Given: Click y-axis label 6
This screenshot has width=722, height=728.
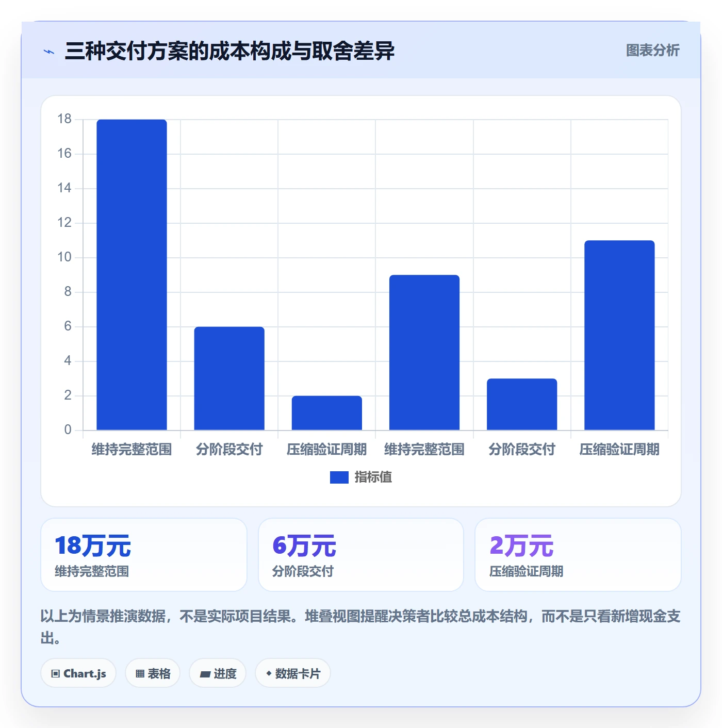Looking at the screenshot, I should [x=68, y=326].
